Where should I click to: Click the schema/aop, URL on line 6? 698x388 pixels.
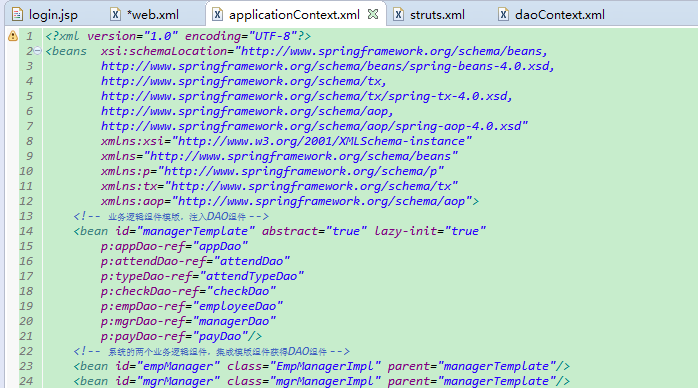247,111
